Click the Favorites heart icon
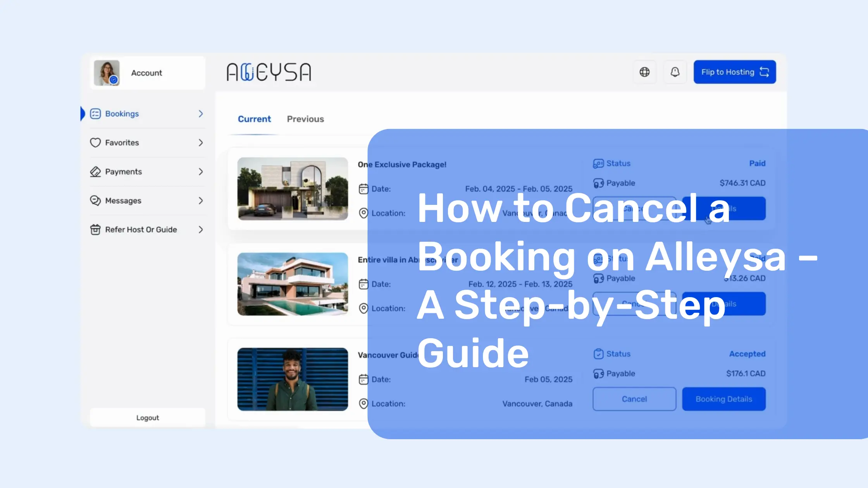Image resolution: width=868 pixels, height=488 pixels. click(x=95, y=143)
